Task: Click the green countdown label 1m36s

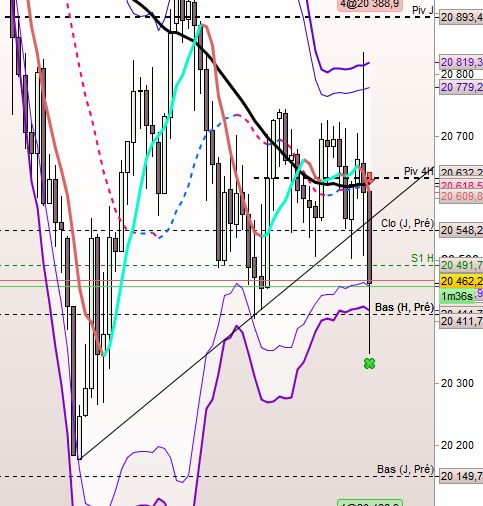Action: (457, 296)
